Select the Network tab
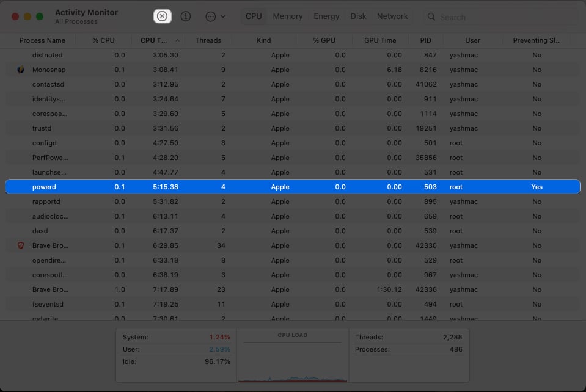Image resolution: width=586 pixels, height=392 pixels. 392,16
